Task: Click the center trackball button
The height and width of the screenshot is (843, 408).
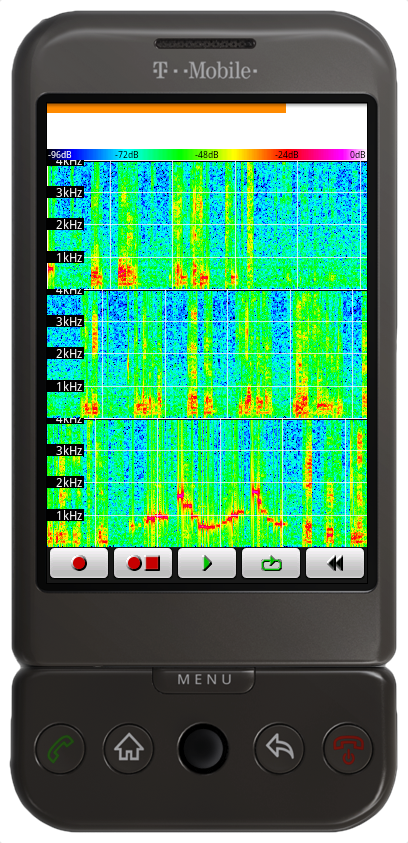Action: coord(203,748)
